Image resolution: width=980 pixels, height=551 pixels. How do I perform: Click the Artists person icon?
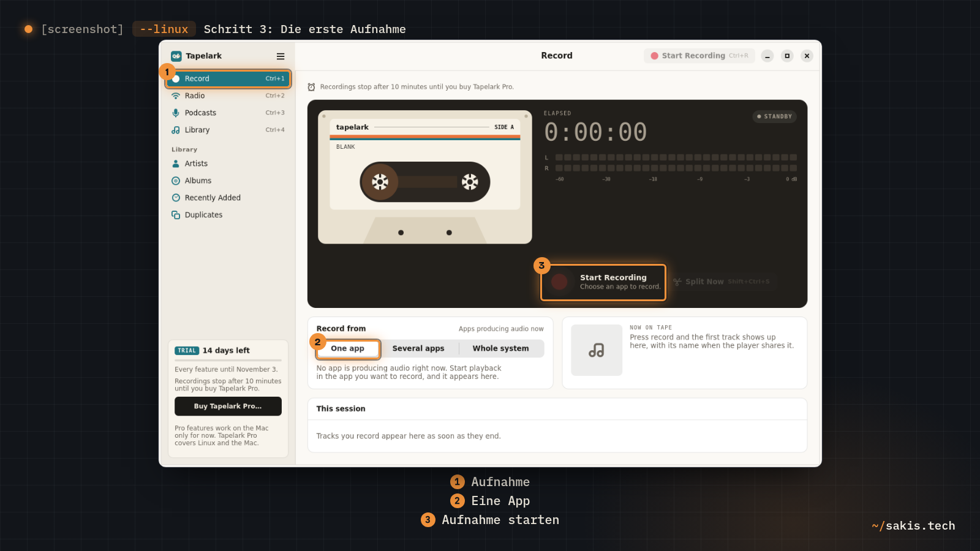(176, 163)
